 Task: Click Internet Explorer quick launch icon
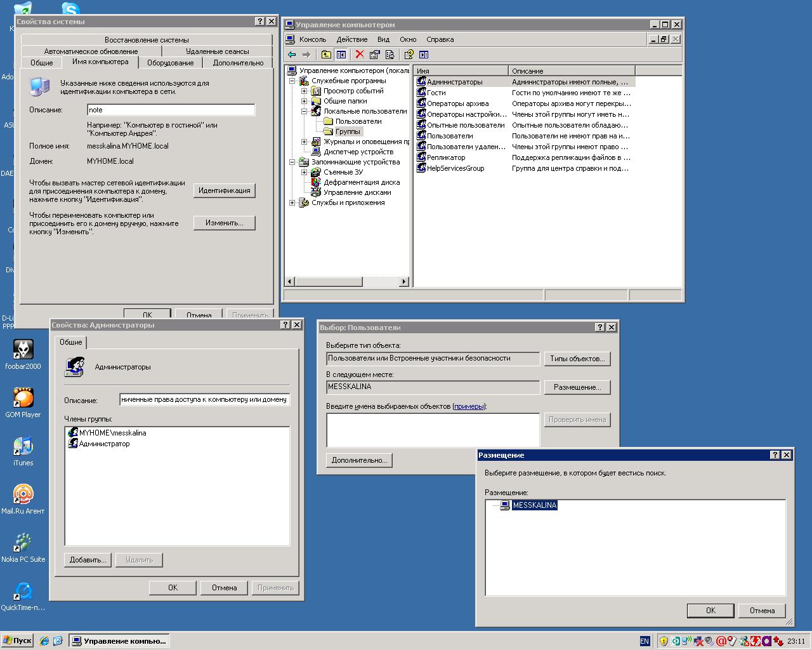coord(44,641)
